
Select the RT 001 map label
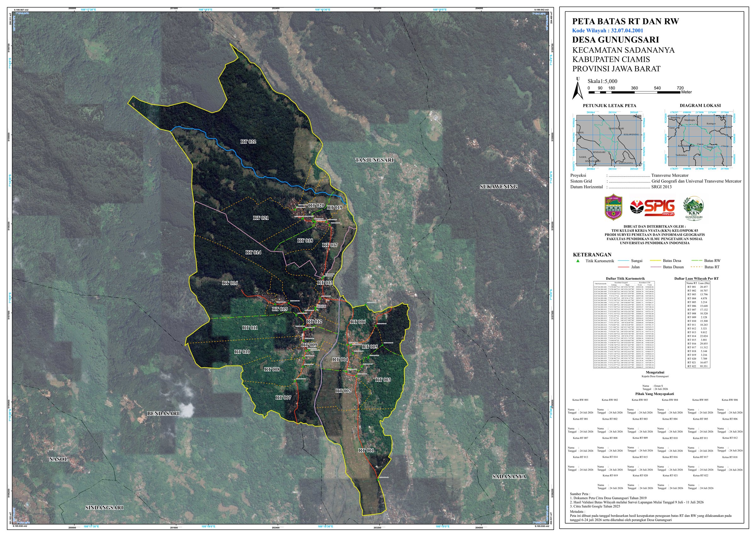point(366,450)
